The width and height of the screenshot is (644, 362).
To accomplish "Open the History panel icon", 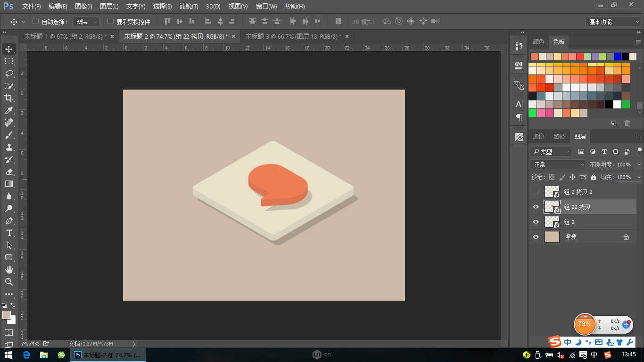I will (519, 46).
